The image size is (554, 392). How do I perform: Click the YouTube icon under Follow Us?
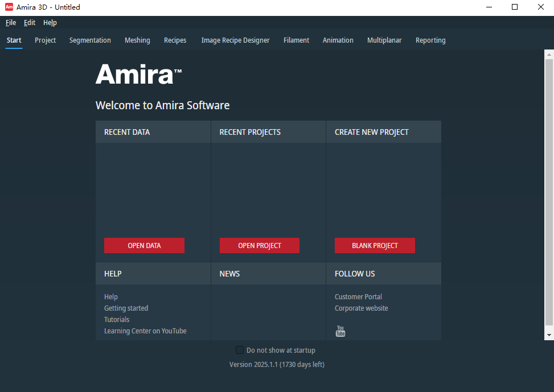coord(340,331)
